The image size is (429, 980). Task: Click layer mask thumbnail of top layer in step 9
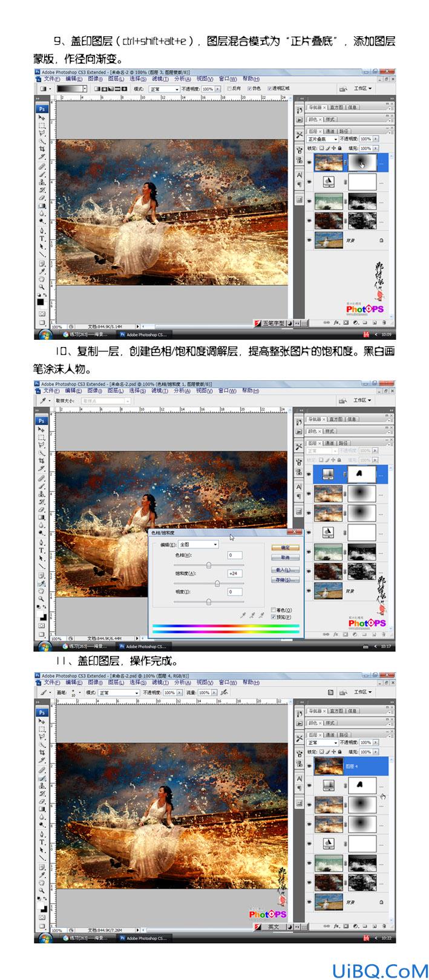click(x=362, y=163)
